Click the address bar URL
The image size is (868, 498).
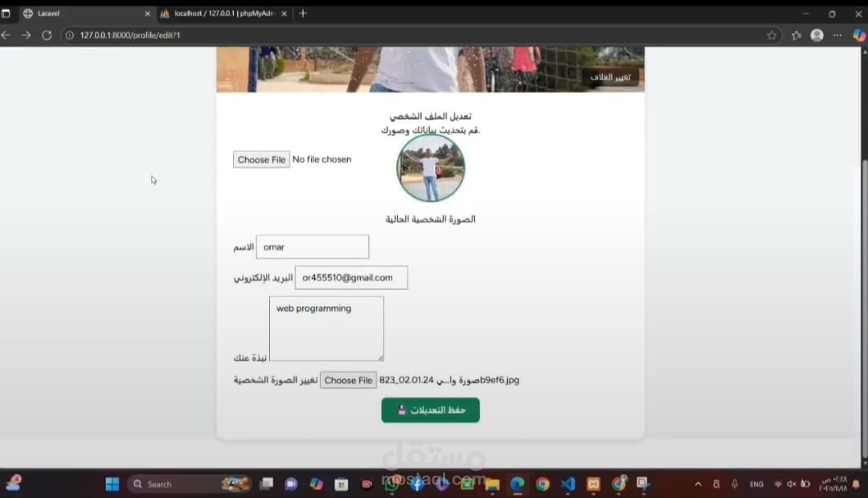point(130,35)
